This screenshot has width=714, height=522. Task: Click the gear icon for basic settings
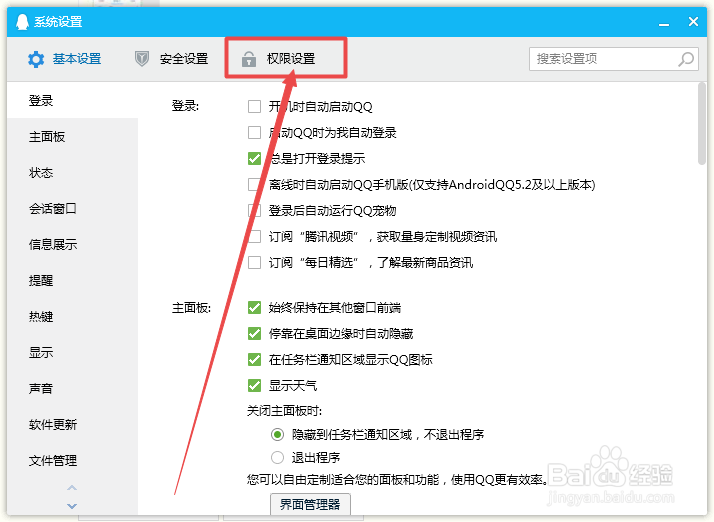pos(36,59)
